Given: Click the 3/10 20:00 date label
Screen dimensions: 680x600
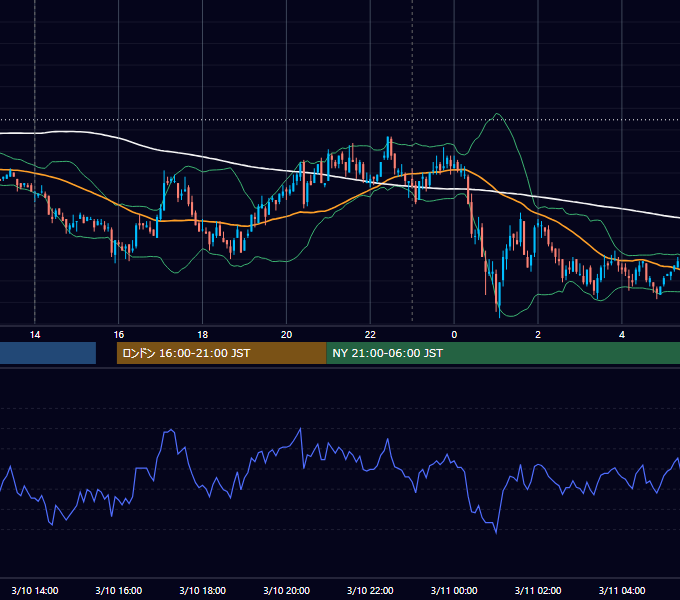Looking at the screenshot, I should pos(286,590).
